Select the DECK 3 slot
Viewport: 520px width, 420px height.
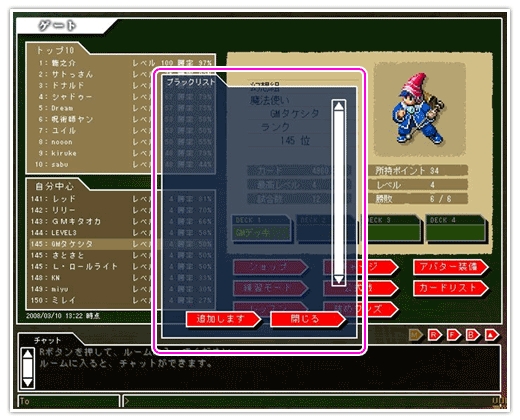pos(392,229)
